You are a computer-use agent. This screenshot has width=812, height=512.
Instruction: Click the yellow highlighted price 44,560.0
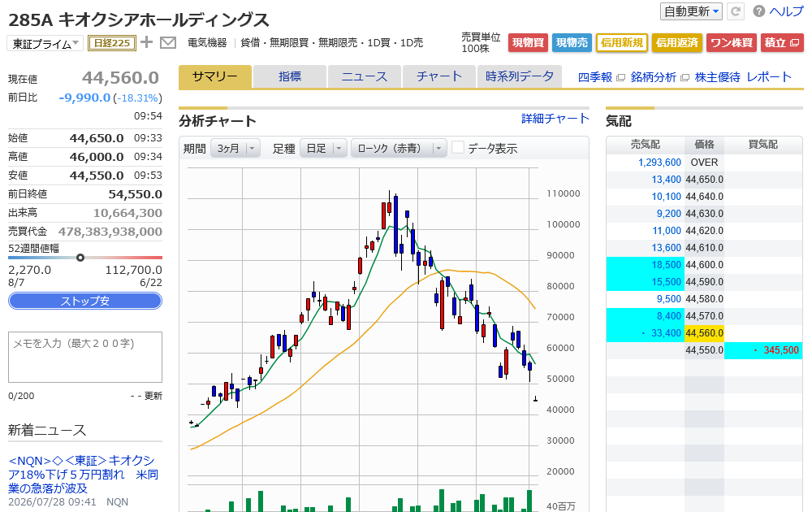704,333
